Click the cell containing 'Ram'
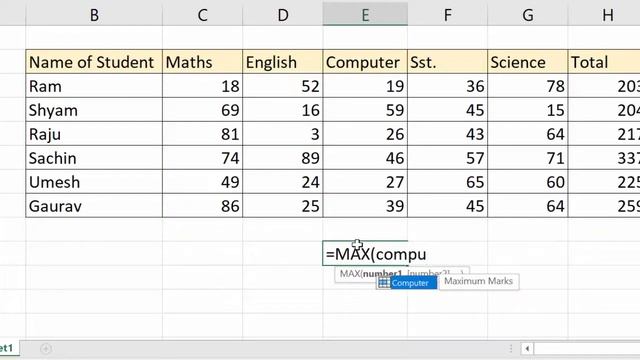Viewport: 640px width, 360px height. 94,86
